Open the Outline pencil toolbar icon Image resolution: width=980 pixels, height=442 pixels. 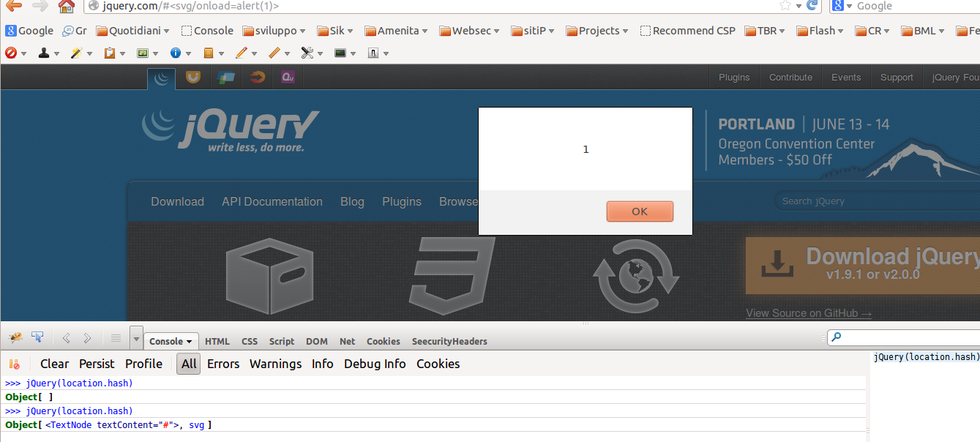click(x=242, y=53)
